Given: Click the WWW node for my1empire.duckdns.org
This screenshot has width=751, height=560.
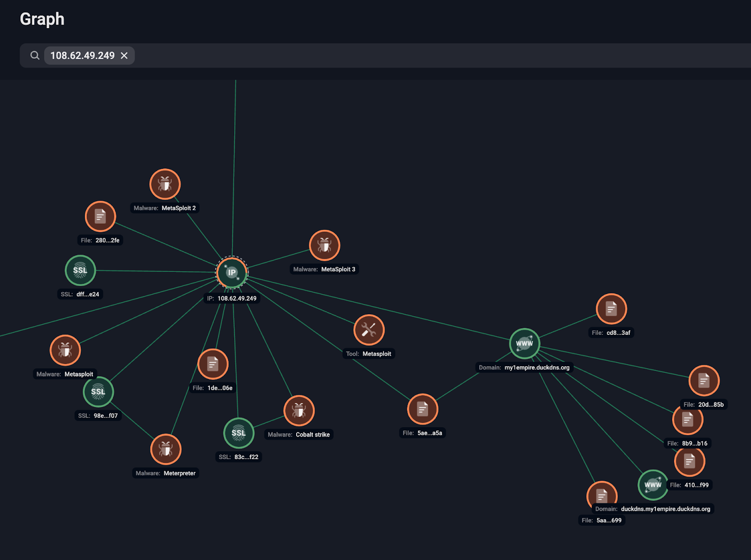Looking at the screenshot, I should pyautogui.click(x=524, y=343).
